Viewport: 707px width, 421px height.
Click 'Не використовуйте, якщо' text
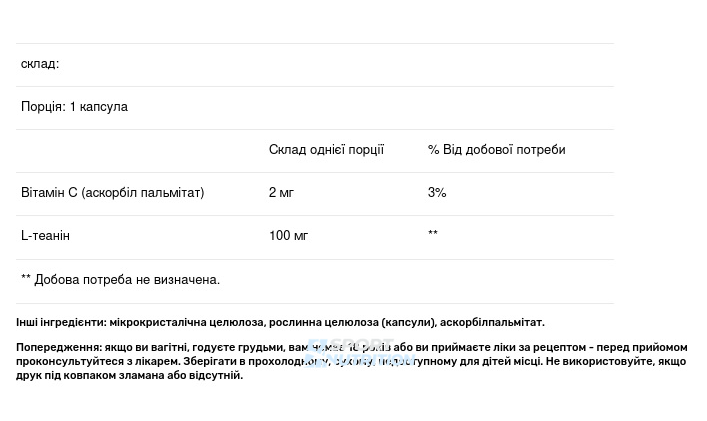click(x=616, y=362)
